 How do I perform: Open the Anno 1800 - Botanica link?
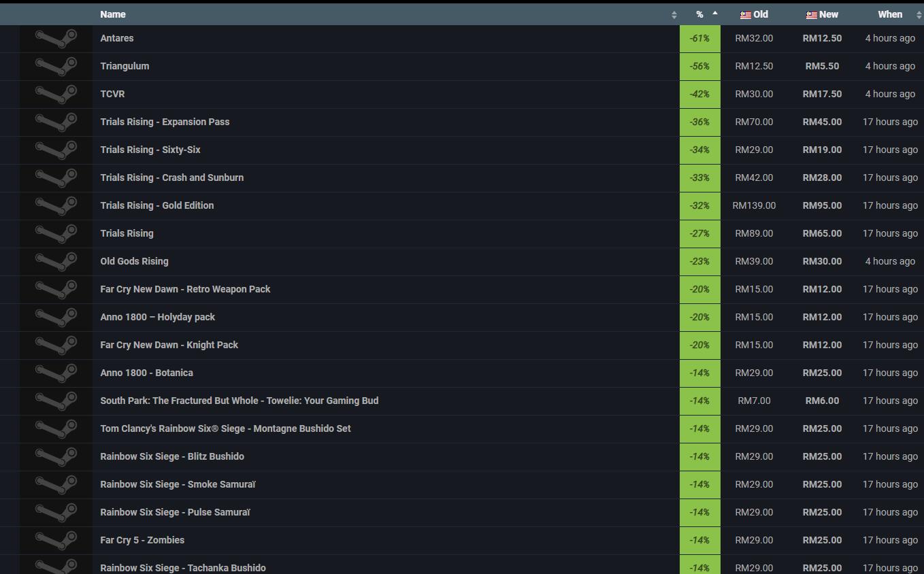pyautogui.click(x=147, y=373)
